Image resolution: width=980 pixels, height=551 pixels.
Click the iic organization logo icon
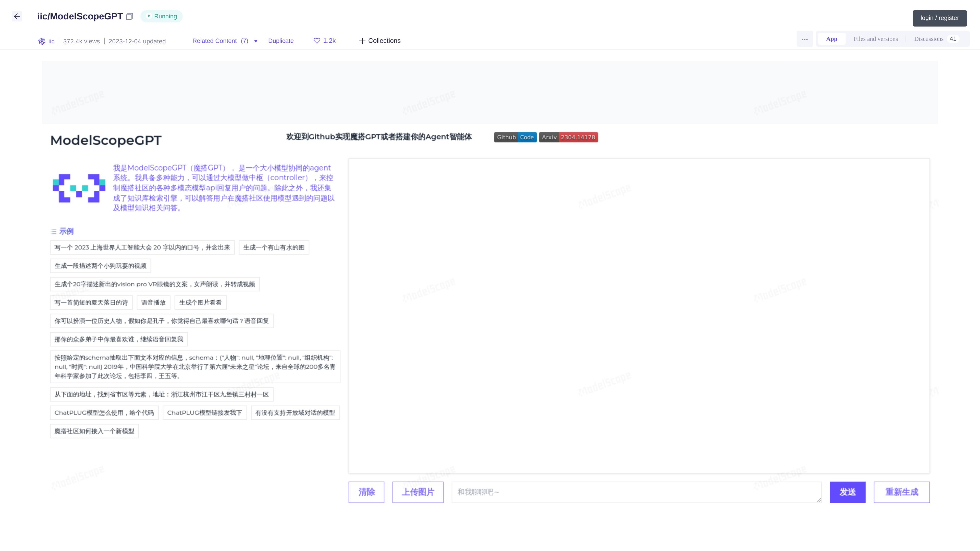click(x=42, y=41)
